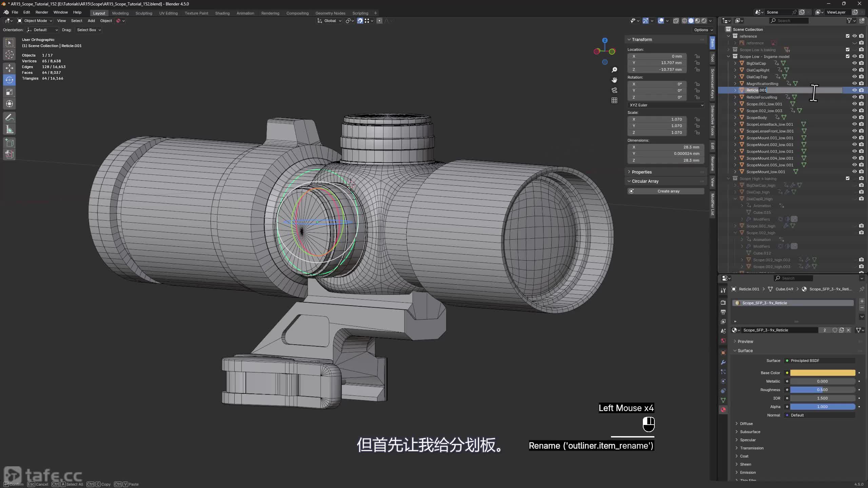
Task: Expand the Preview material section
Action: [x=745, y=342]
